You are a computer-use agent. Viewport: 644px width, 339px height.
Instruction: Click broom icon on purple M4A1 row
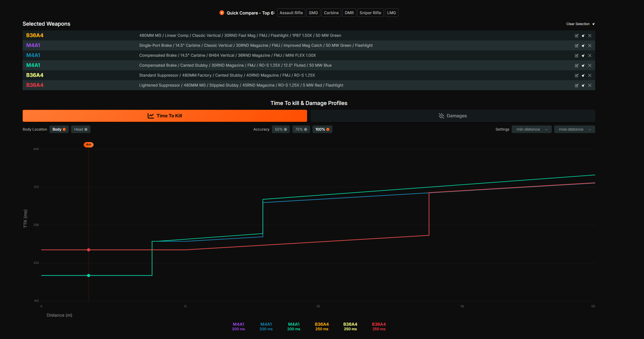click(583, 46)
